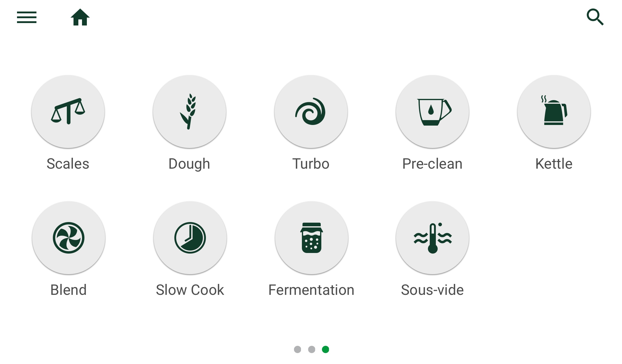Switch to second page dot

click(x=311, y=349)
